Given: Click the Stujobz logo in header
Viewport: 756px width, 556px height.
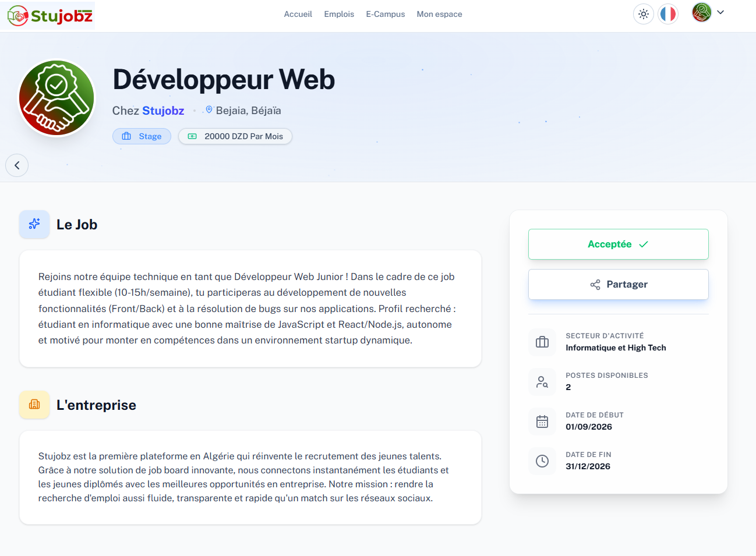Looking at the screenshot, I should 50,16.
